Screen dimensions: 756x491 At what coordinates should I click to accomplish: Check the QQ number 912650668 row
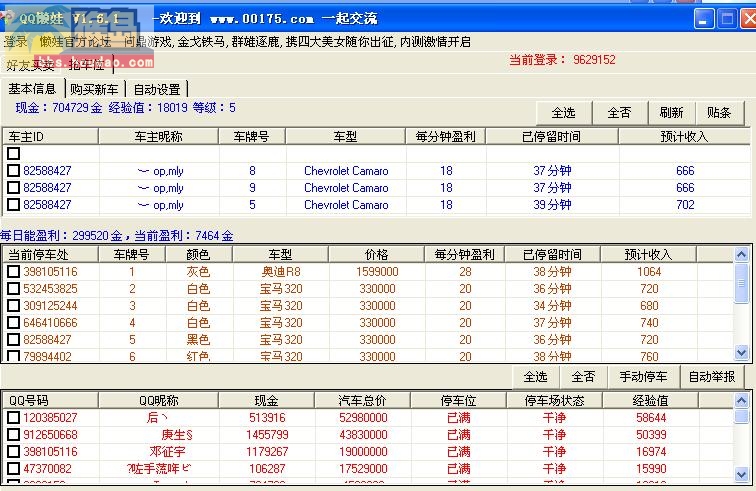[14, 435]
